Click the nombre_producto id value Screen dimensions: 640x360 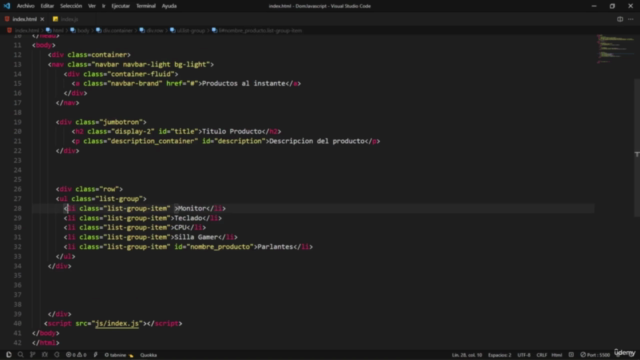[x=220, y=247]
